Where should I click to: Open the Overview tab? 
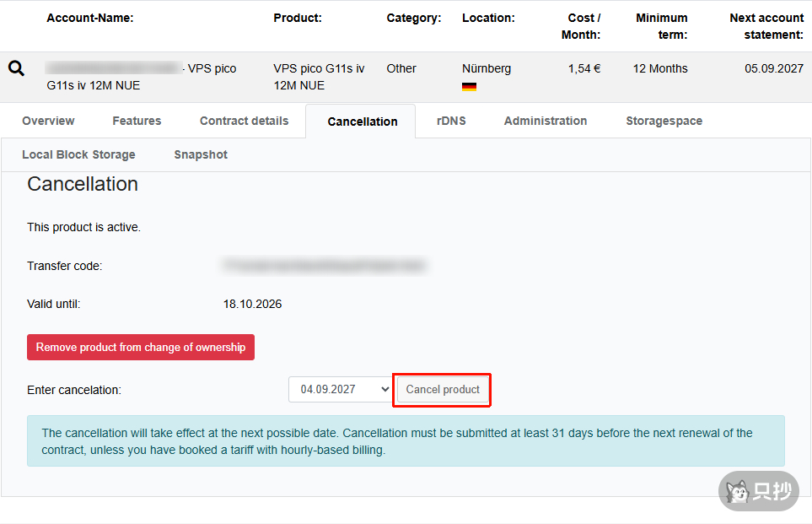coord(48,121)
